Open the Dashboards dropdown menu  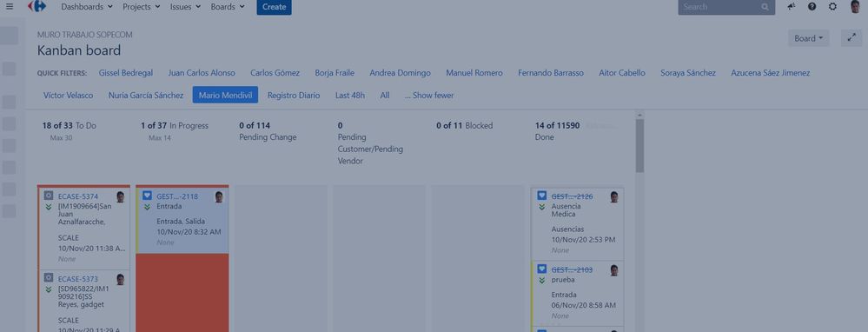pos(87,7)
